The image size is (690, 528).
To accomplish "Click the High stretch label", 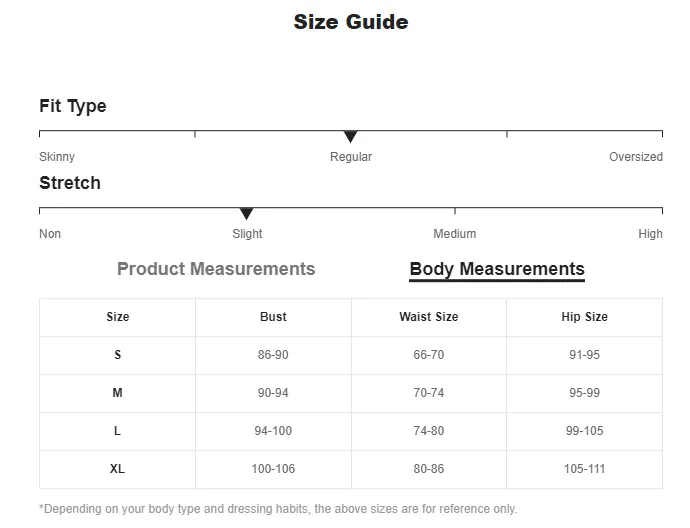I will [x=650, y=234].
